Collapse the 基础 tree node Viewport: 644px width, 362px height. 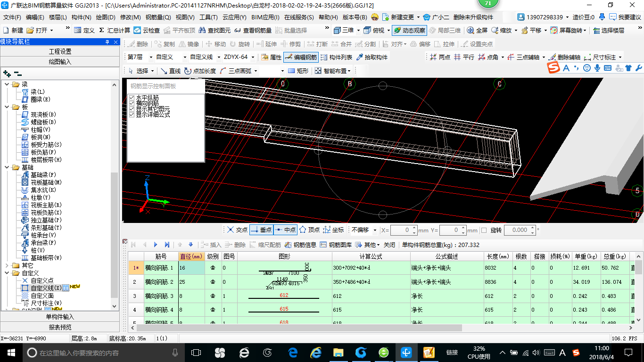7,167
